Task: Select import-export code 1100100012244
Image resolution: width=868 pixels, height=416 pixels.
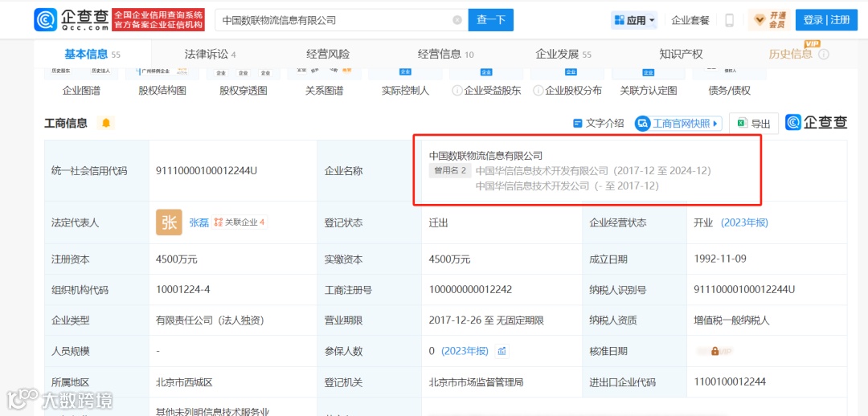Action: coord(730,381)
